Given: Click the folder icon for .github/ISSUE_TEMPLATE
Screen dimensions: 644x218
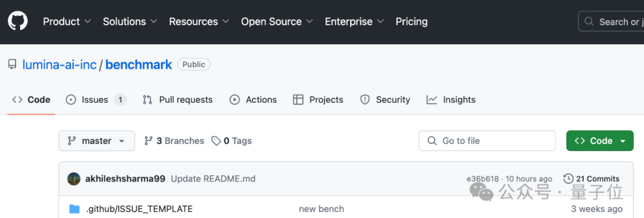Looking at the screenshot, I should point(75,208).
